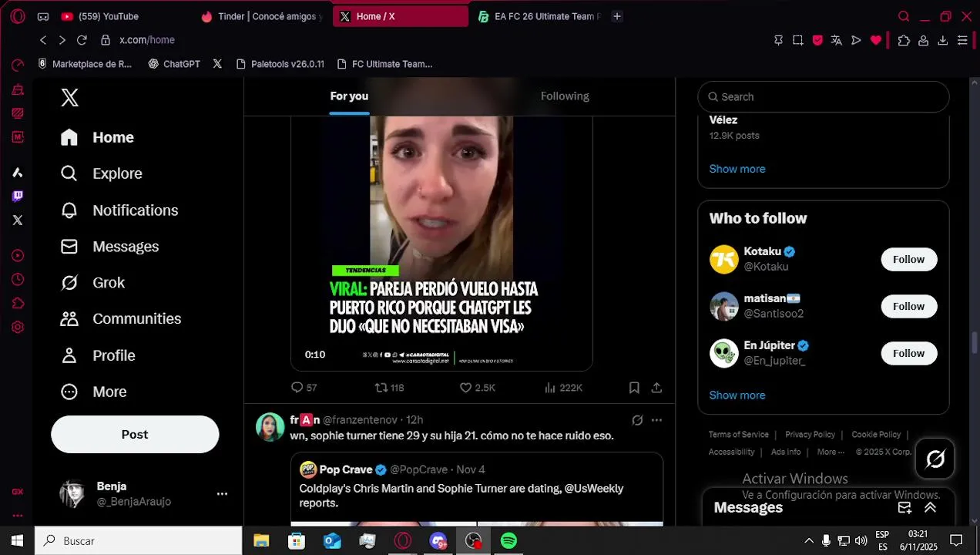Viewport: 980px width, 555px height.
Task: Open Extensions cube icon in sidebar
Action: 18,303
